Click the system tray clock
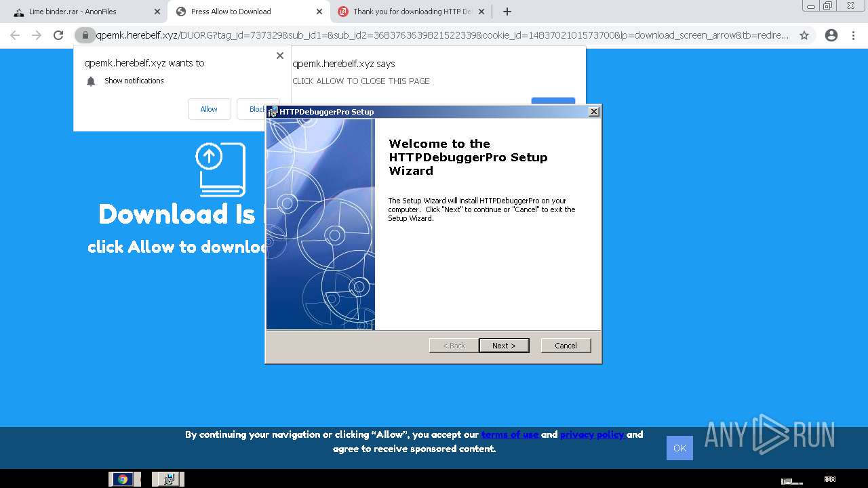The width and height of the screenshot is (868, 488). click(830, 479)
